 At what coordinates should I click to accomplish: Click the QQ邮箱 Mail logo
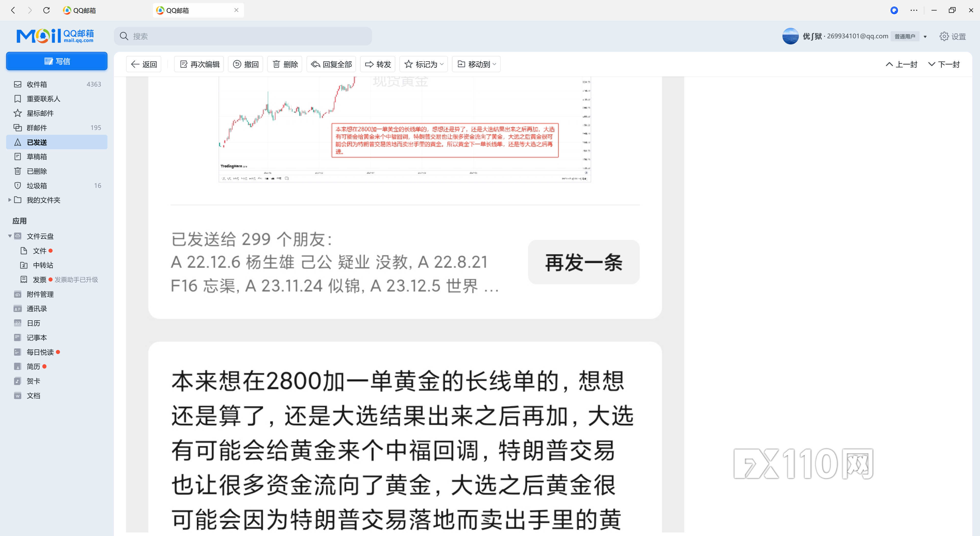click(x=55, y=36)
